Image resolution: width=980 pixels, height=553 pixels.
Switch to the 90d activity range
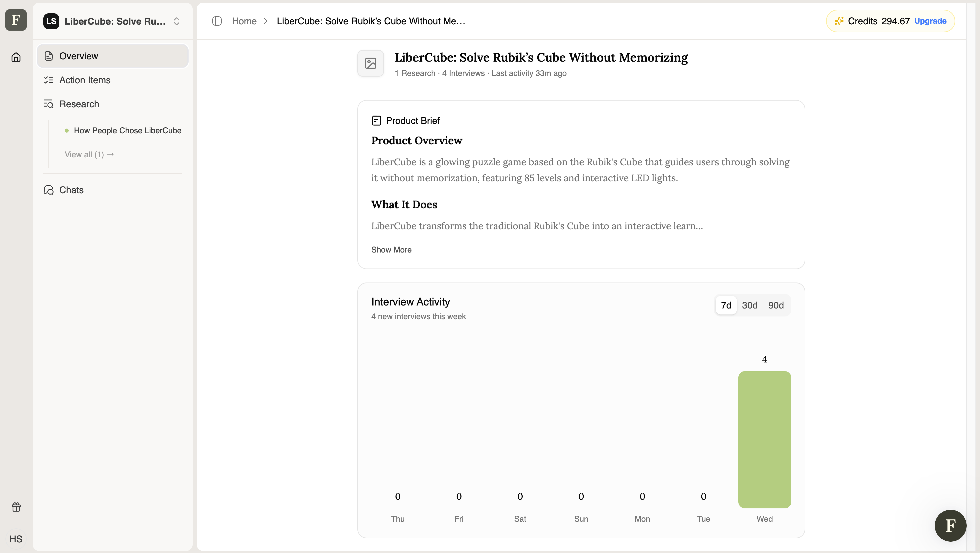click(x=776, y=305)
